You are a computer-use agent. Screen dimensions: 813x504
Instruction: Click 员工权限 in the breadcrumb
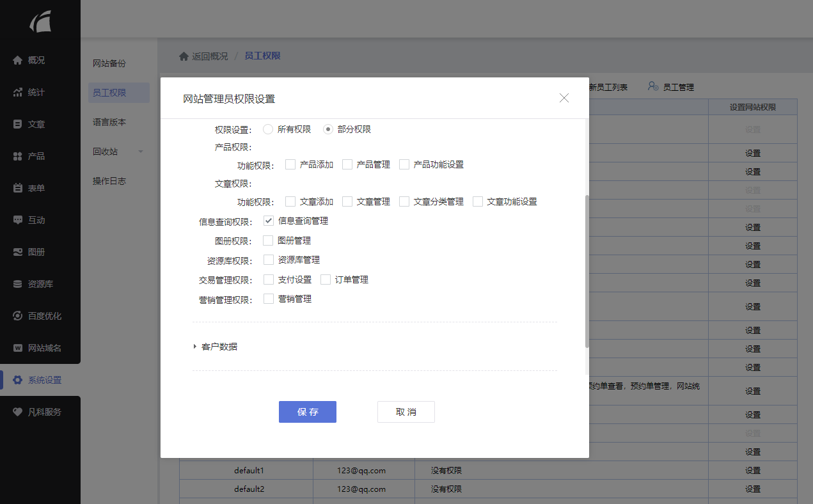[262, 56]
